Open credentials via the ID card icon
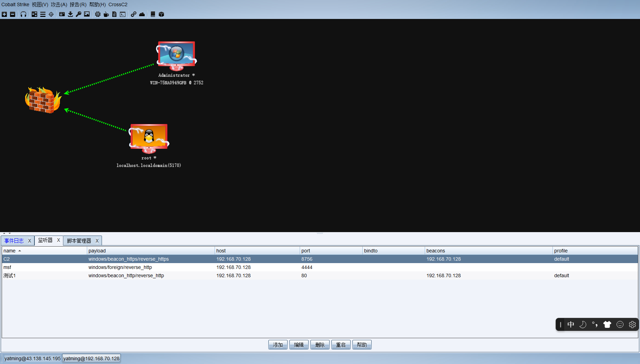The width and height of the screenshot is (640, 364). click(62, 14)
